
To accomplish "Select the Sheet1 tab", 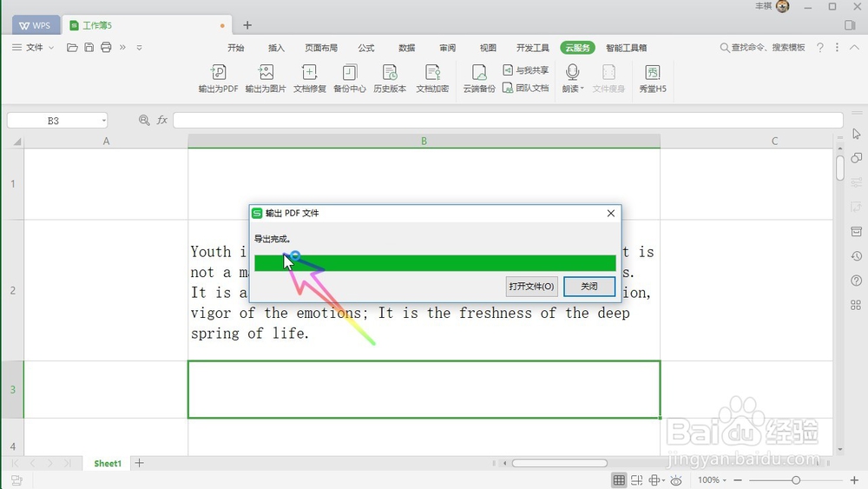I will point(108,464).
